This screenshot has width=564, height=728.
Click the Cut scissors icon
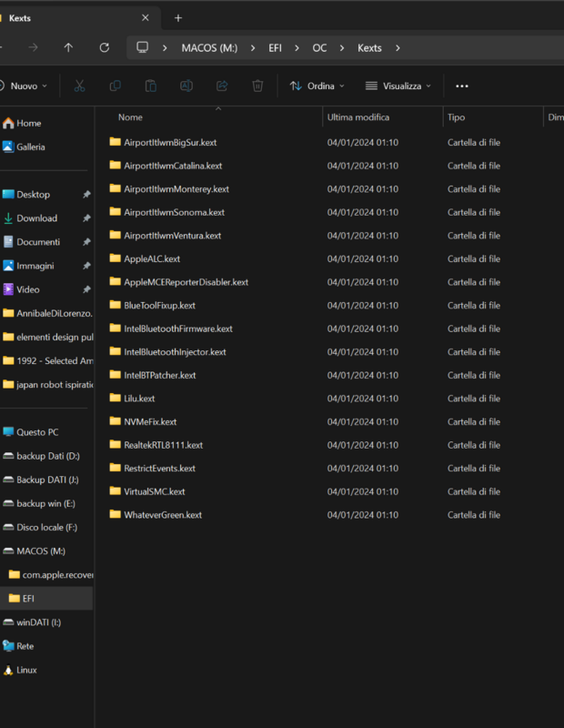coord(79,86)
